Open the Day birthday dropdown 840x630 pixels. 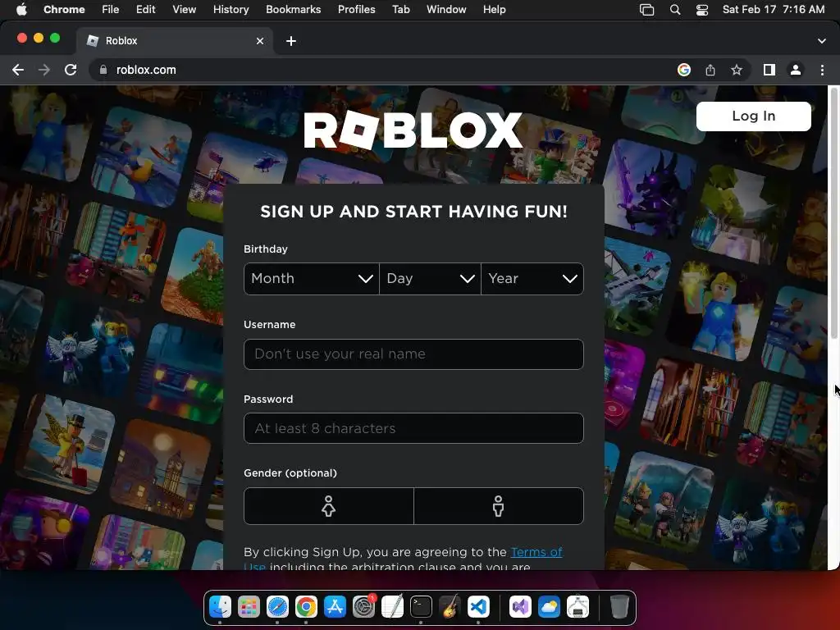430,279
